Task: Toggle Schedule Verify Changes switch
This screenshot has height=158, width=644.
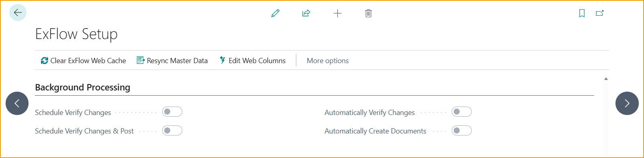Action: 172,112
